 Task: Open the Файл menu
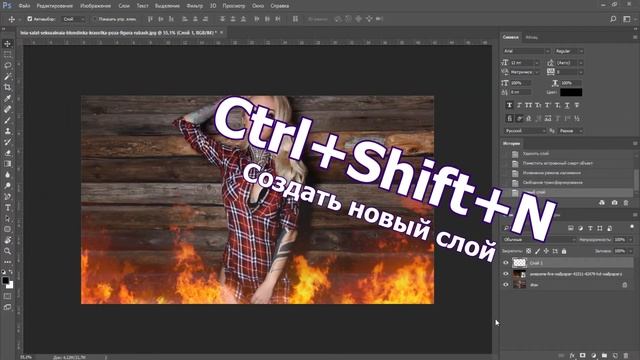24,6
